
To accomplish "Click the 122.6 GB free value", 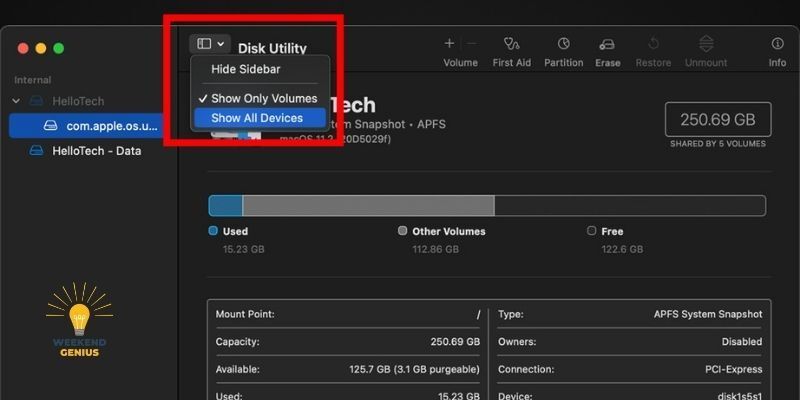I will pos(622,249).
